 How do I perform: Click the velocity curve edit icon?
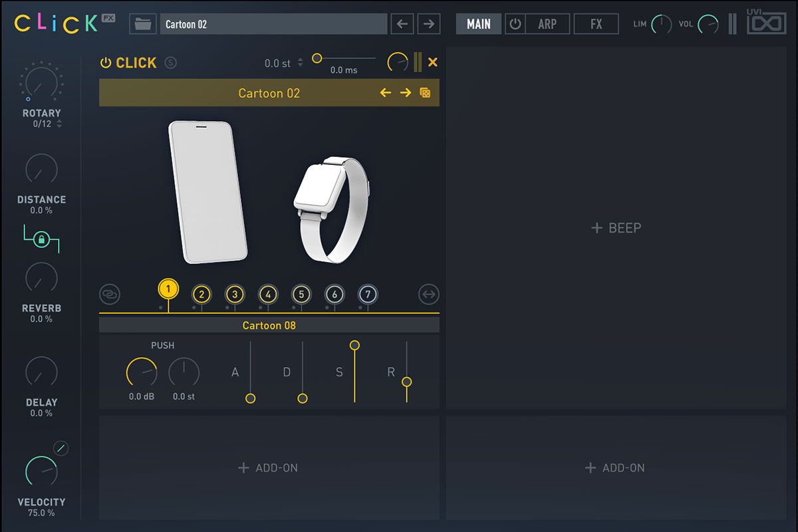point(61,448)
